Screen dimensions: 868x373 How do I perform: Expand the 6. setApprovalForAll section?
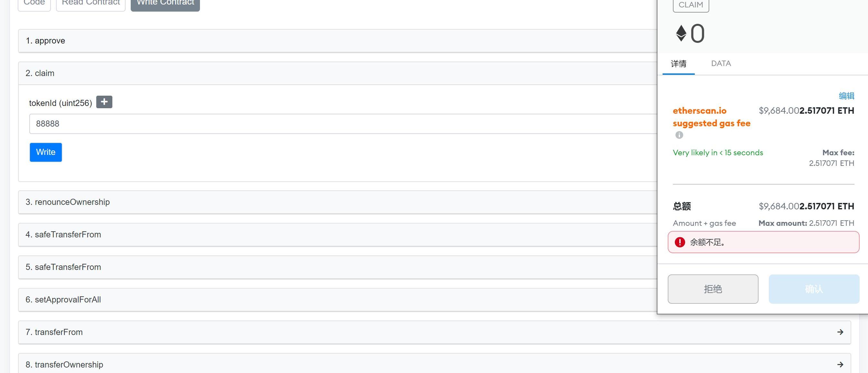(338, 300)
